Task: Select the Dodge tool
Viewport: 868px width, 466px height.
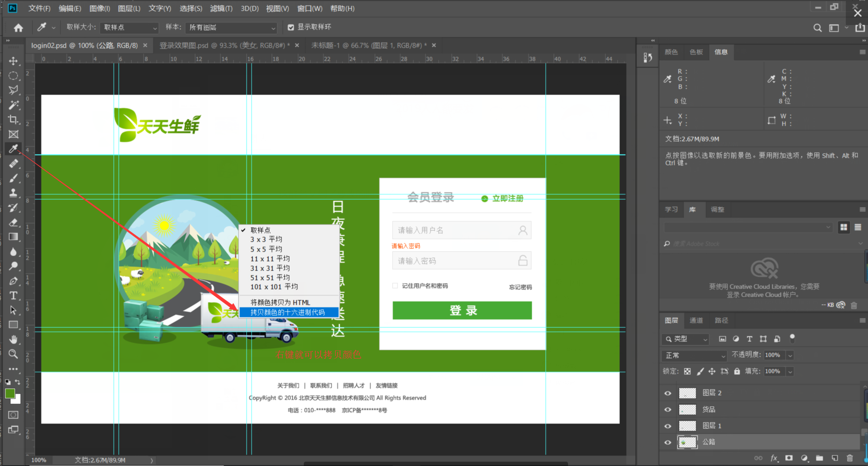Action: [14, 266]
